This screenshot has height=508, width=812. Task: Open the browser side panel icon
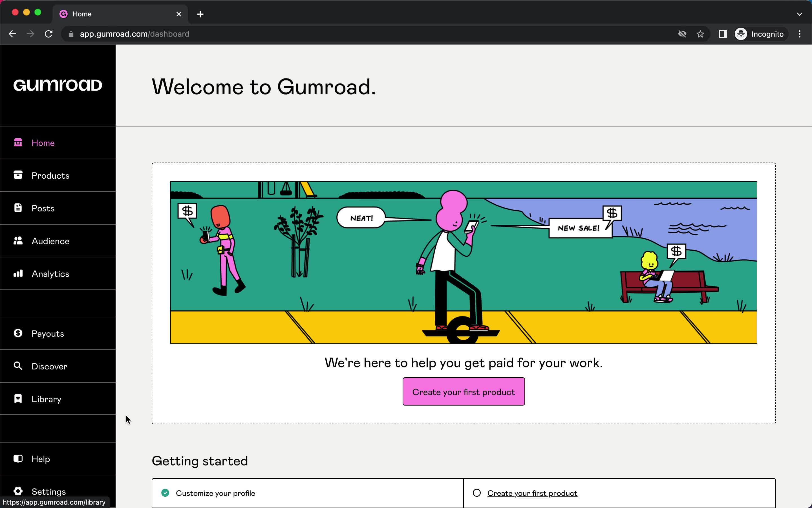point(723,34)
